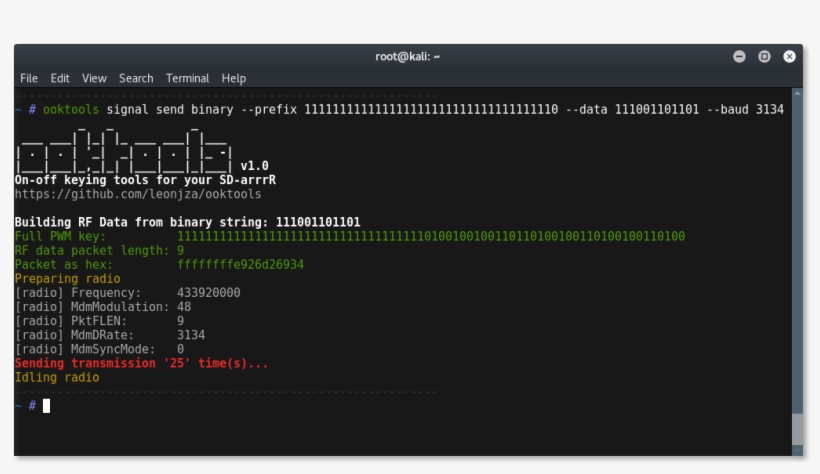Click the 'MdmModulation: 48' line
The width and height of the screenshot is (820, 474).
coord(102,307)
